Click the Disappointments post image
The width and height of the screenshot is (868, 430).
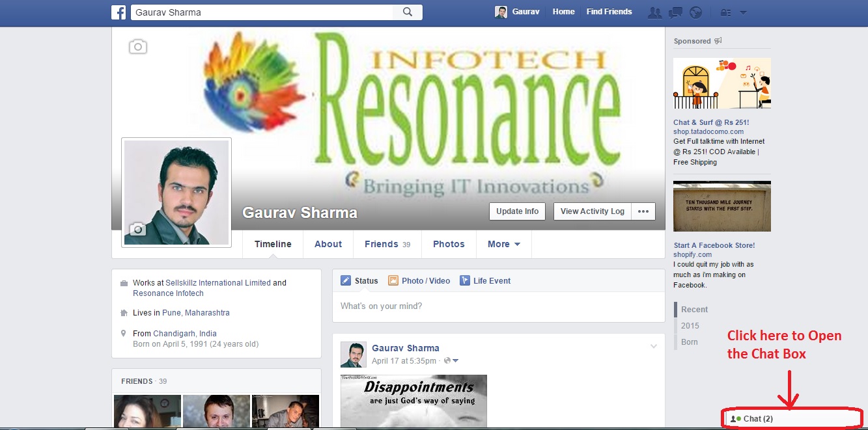tap(413, 401)
